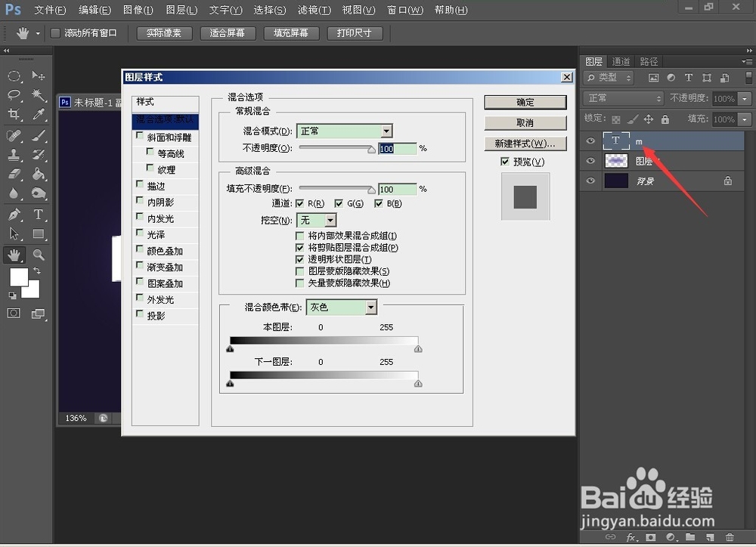Open the layer blend mode 正常 dropdown in Layers panel

click(x=623, y=98)
